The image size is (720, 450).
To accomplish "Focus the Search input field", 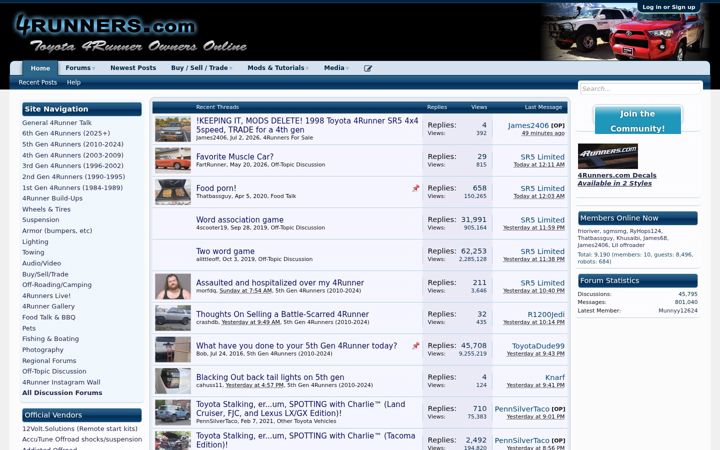I will pos(641,89).
